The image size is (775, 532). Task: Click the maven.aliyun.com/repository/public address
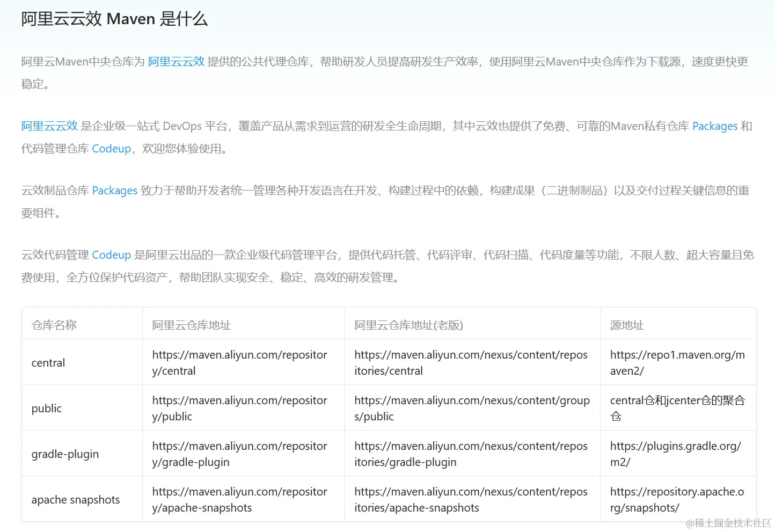click(x=240, y=409)
